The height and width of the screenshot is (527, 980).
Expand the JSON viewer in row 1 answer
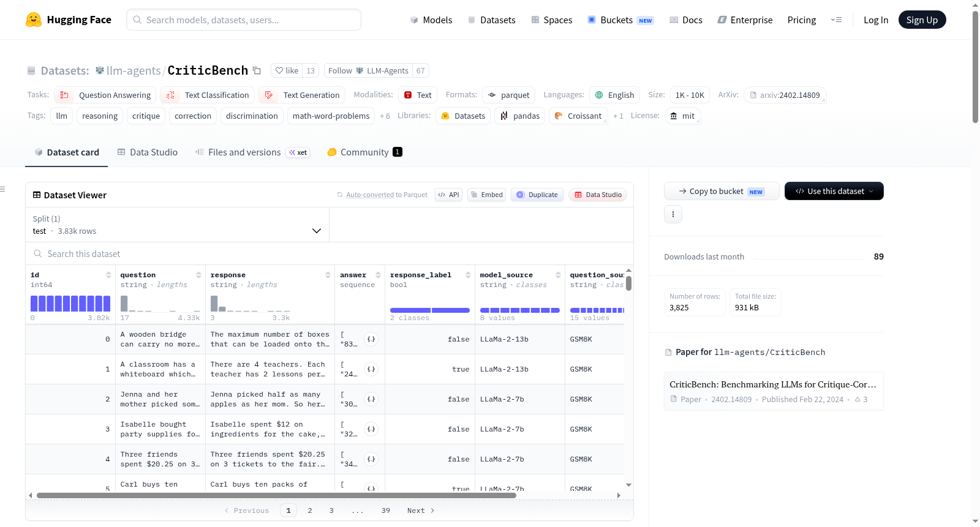[x=371, y=369]
